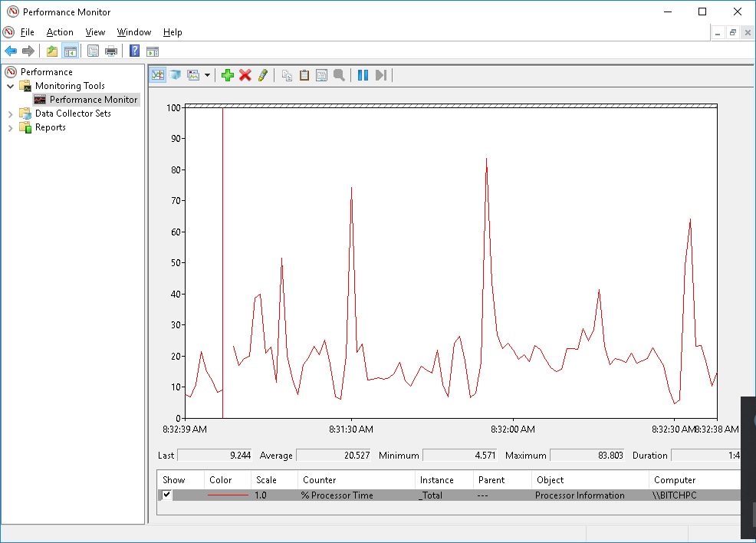Click the Processor Information object cell
The image size is (756, 543).
click(580, 495)
